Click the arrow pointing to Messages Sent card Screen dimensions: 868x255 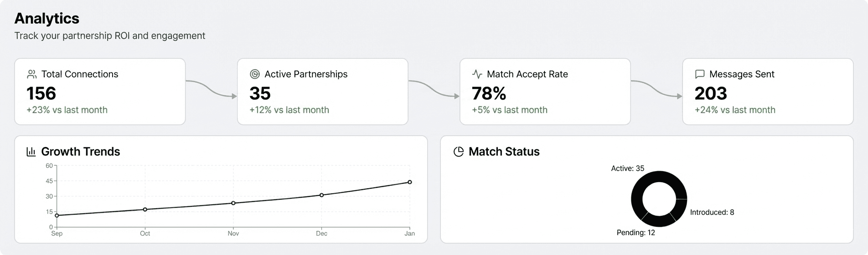pos(656,88)
